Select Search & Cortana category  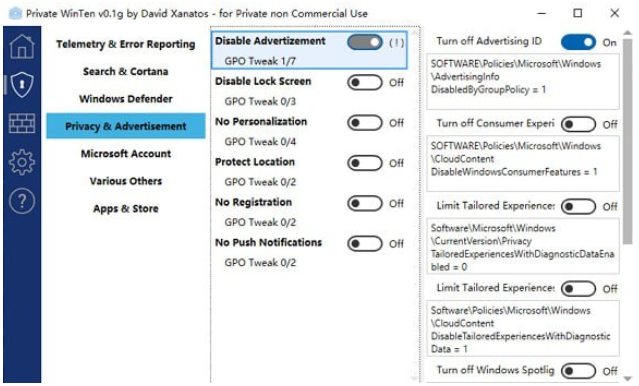click(x=126, y=71)
